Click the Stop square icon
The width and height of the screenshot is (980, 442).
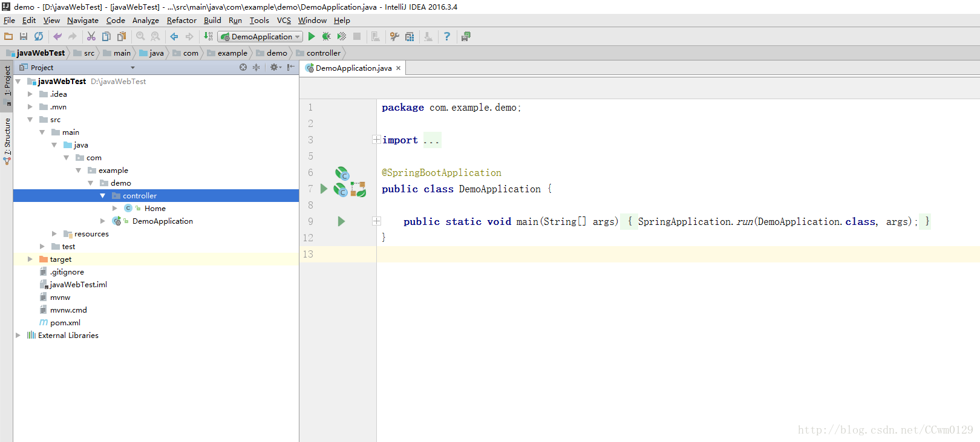pos(357,36)
